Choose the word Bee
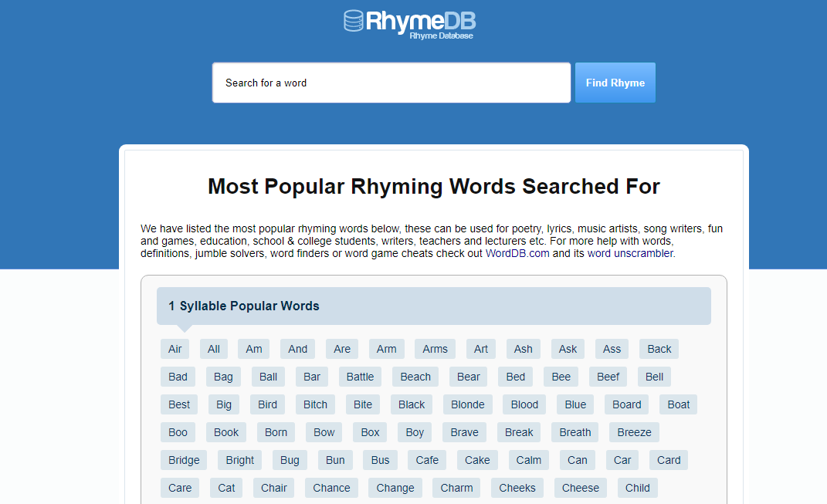The image size is (827, 504). tap(561, 377)
